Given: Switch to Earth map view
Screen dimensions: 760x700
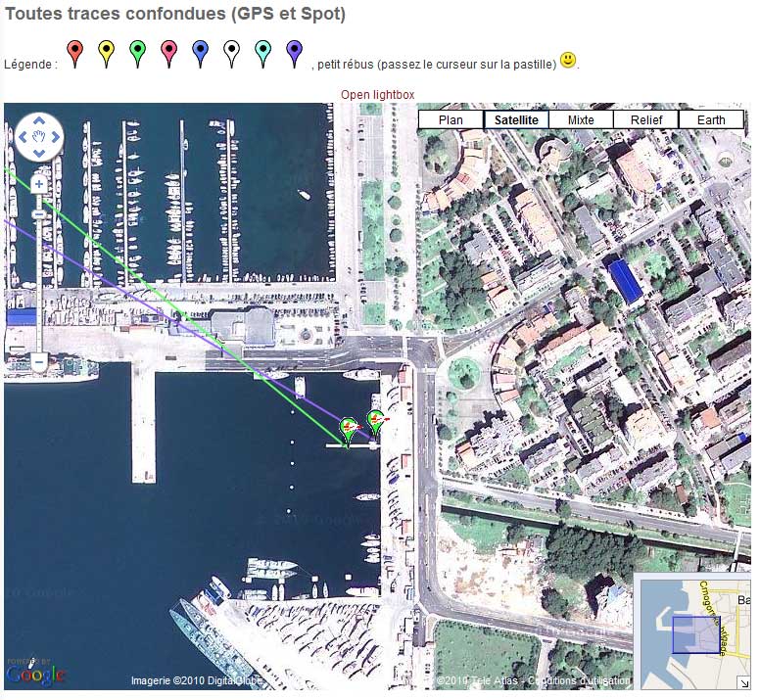Looking at the screenshot, I should tap(711, 120).
